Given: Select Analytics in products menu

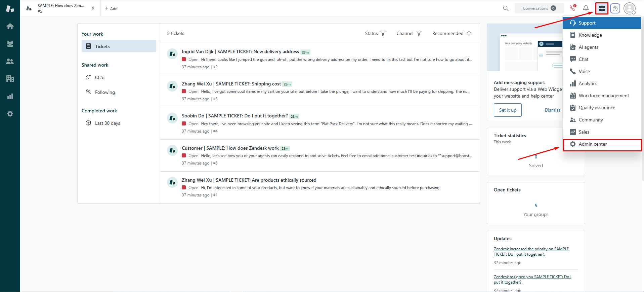Looking at the screenshot, I should (x=602, y=83).
